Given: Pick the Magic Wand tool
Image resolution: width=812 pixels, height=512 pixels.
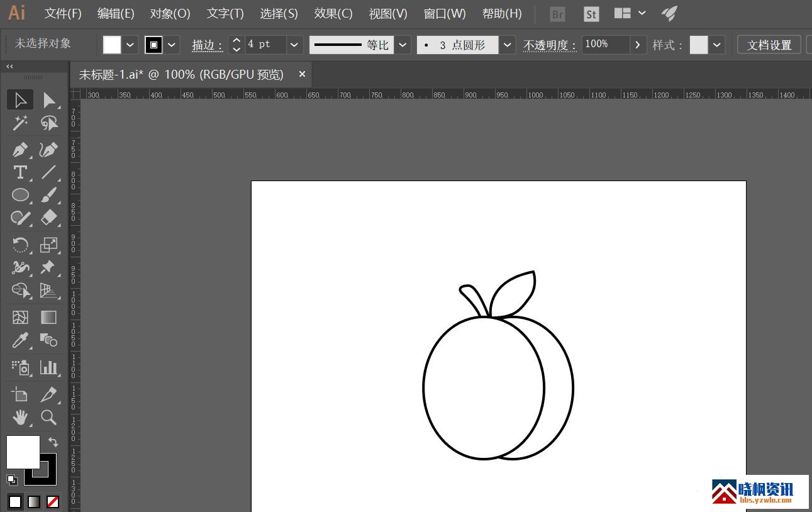Looking at the screenshot, I should tap(20, 123).
